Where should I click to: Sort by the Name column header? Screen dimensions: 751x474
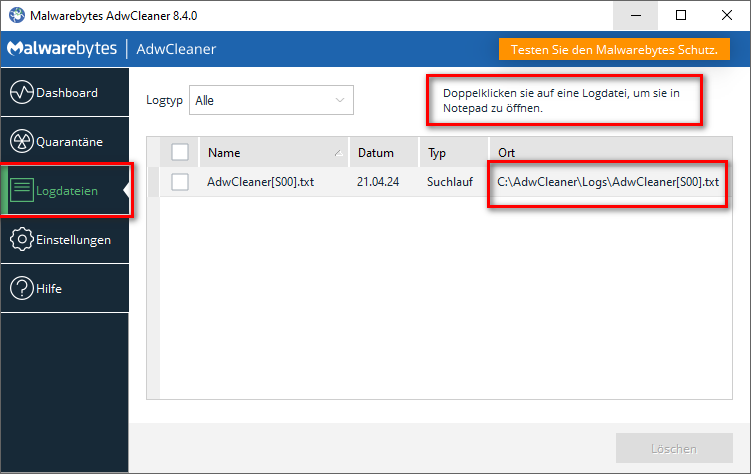click(x=274, y=152)
